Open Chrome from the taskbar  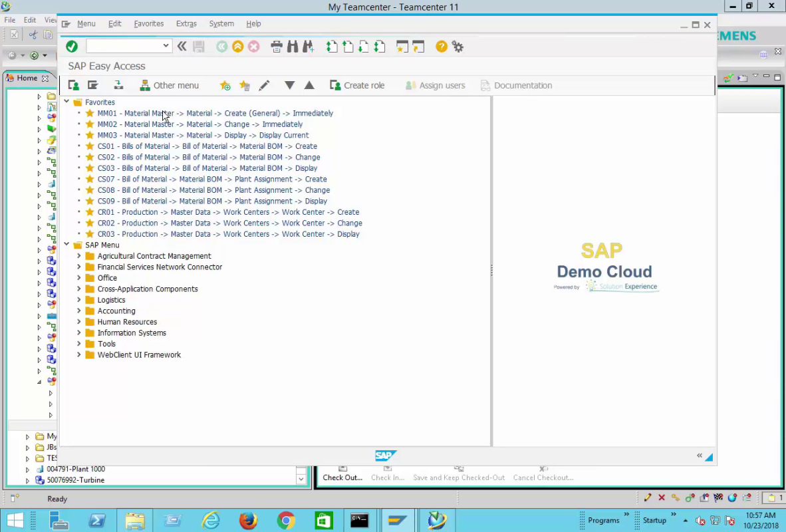[286, 521]
